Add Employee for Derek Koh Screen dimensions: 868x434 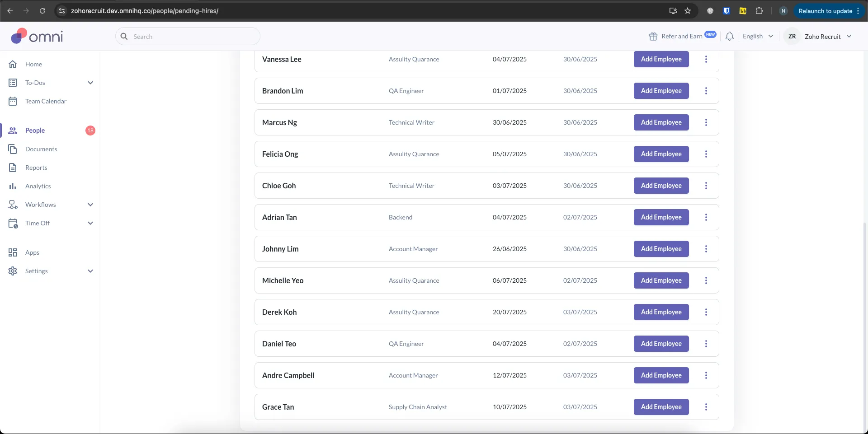(661, 312)
